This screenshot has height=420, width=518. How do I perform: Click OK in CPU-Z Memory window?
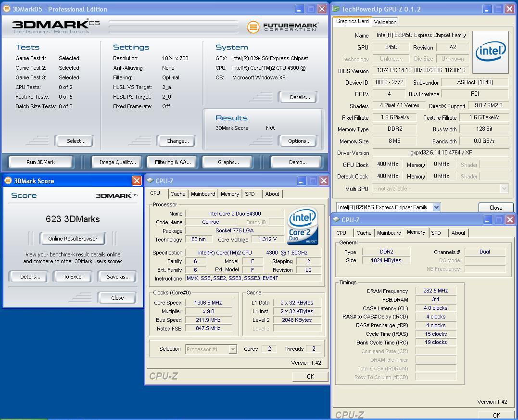[496, 415]
